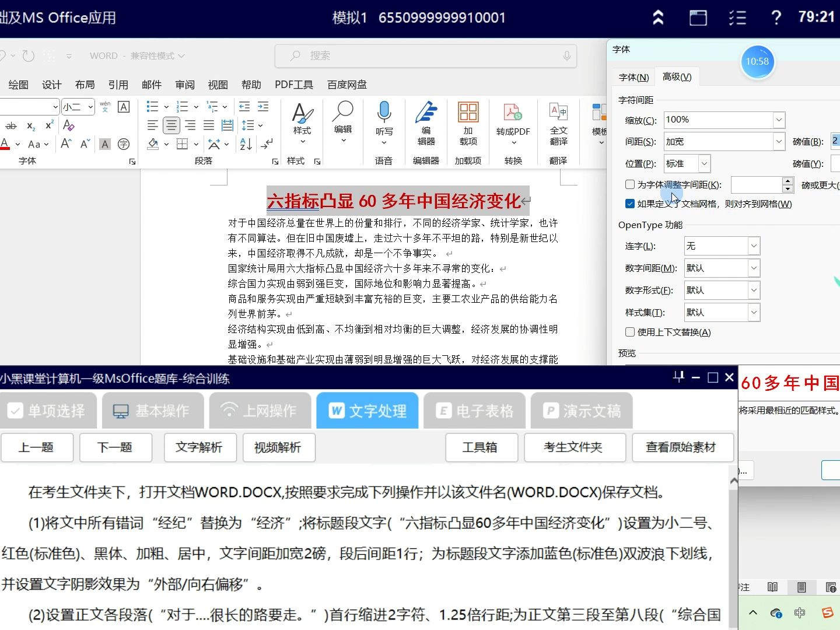
Task: Clear all formatting with eraser icon
Action: (69, 125)
